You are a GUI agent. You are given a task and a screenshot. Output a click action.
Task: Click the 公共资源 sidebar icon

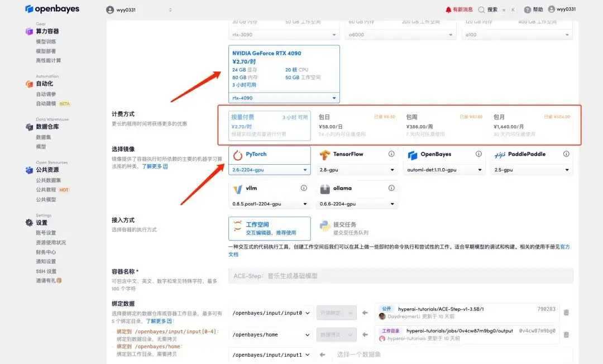[x=29, y=170]
